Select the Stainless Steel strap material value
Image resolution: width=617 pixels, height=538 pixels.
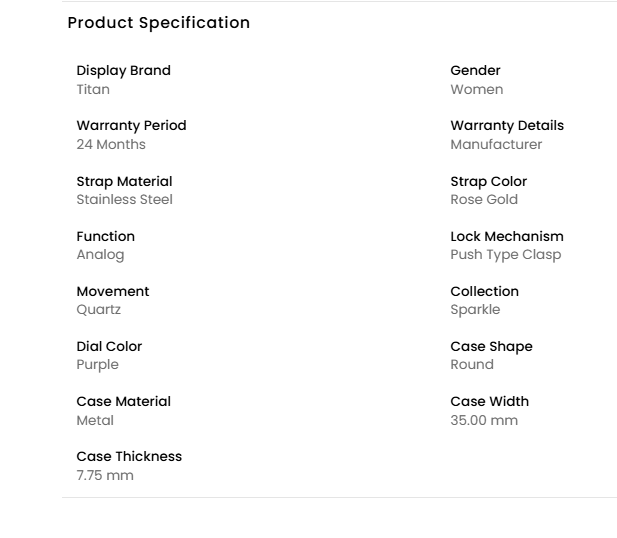[124, 200]
